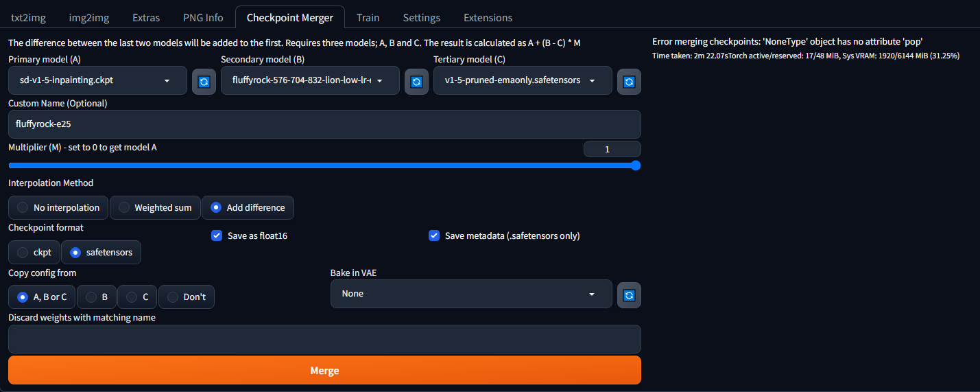Viewport: 980px width, 392px height.
Task: Open the Extensions tab
Action: coord(488,17)
